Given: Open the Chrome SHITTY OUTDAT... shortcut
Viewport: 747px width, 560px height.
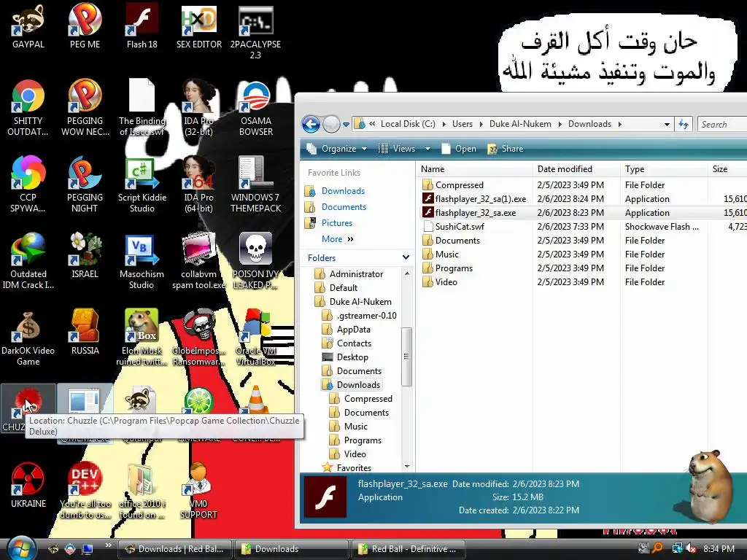Looking at the screenshot, I should coord(28,109).
